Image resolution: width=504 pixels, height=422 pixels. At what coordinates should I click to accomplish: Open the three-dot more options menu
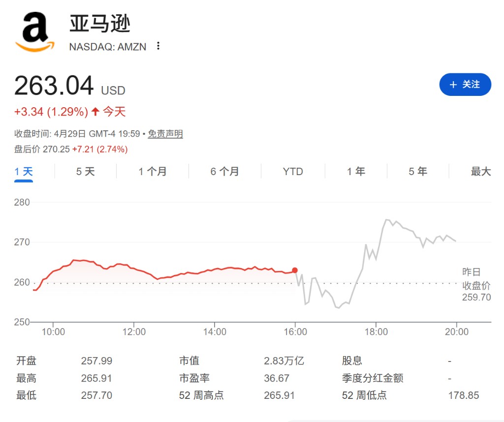(x=158, y=46)
